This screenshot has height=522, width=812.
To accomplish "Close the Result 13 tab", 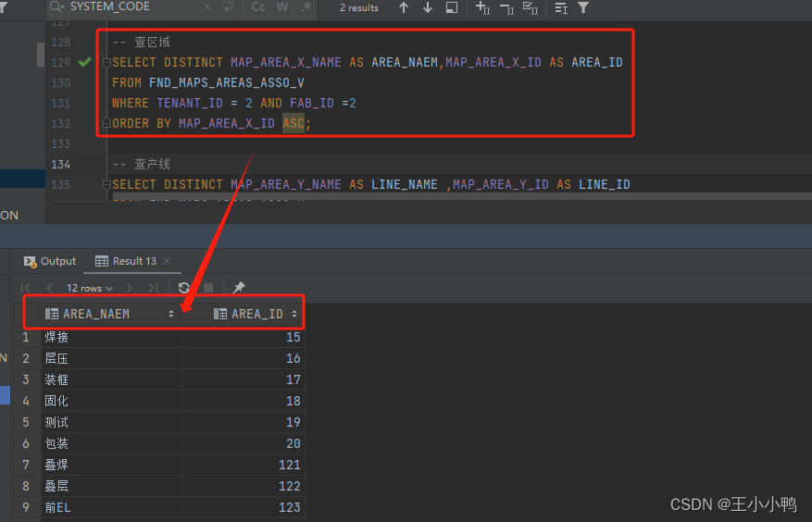I will (x=167, y=261).
